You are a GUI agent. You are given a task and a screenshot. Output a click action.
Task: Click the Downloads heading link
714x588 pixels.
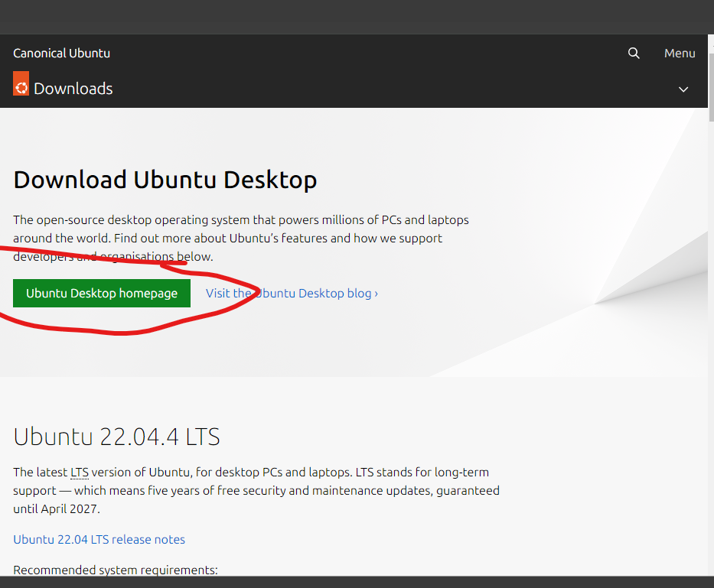click(73, 89)
